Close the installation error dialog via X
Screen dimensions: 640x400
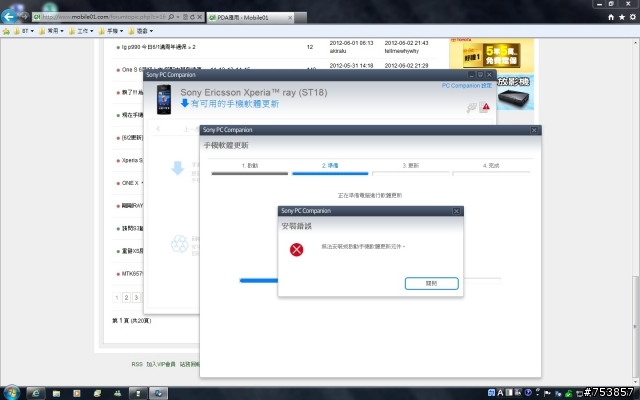[456, 211]
